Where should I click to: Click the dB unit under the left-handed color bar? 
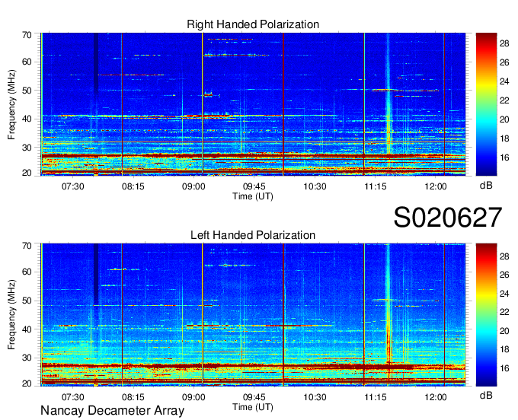click(486, 395)
